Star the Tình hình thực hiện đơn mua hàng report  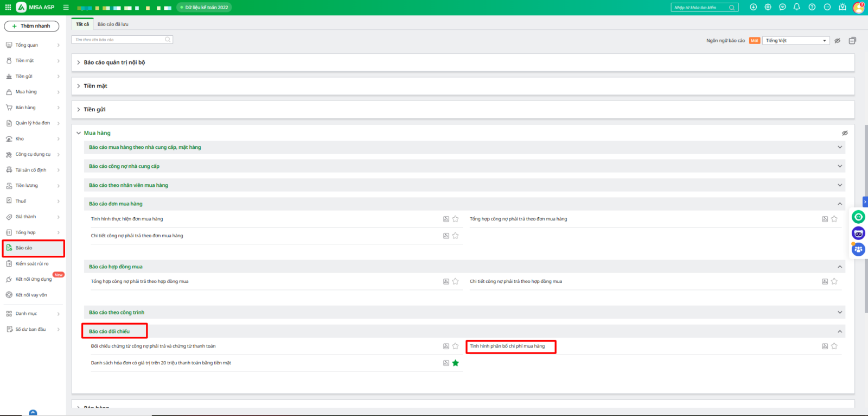click(x=455, y=219)
